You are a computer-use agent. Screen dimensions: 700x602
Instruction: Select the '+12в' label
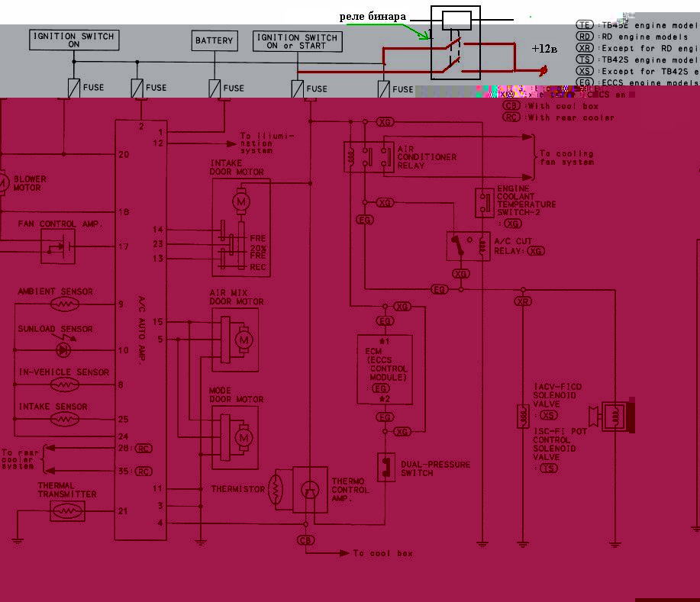[544, 48]
